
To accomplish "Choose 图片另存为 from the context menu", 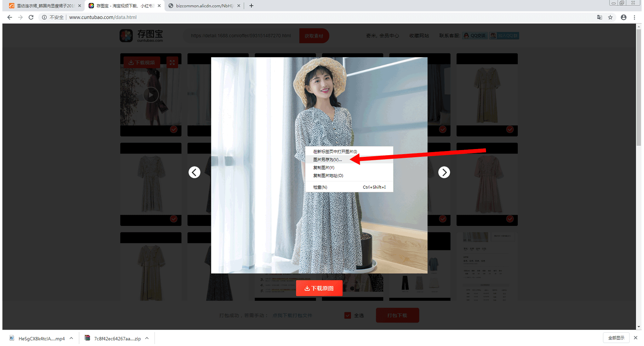I will (x=327, y=160).
